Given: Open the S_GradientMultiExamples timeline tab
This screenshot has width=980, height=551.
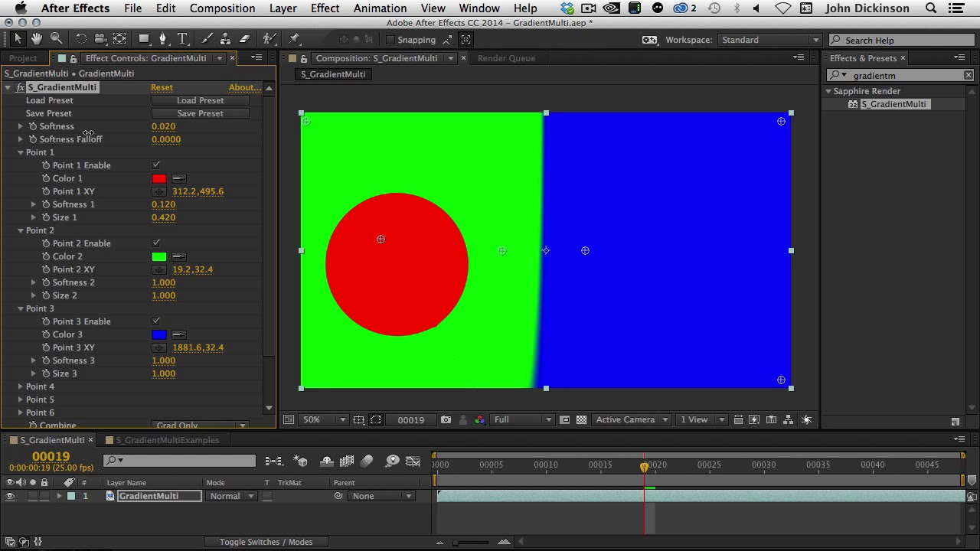Looking at the screenshot, I should click(x=167, y=440).
